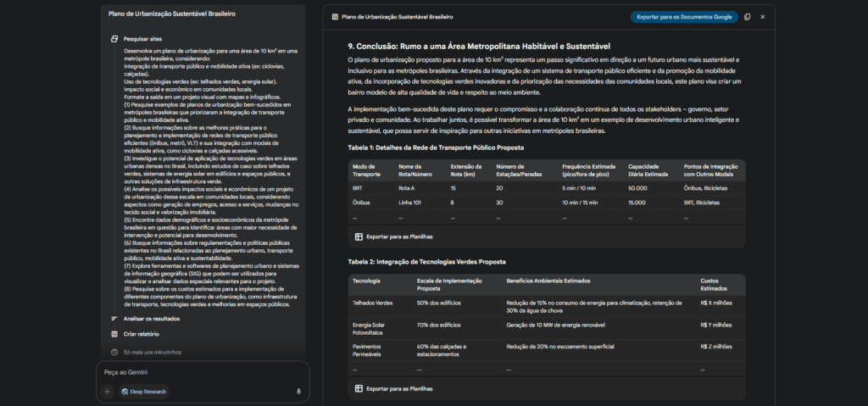Export Tabela 2 to Planilhas

[392, 388]
